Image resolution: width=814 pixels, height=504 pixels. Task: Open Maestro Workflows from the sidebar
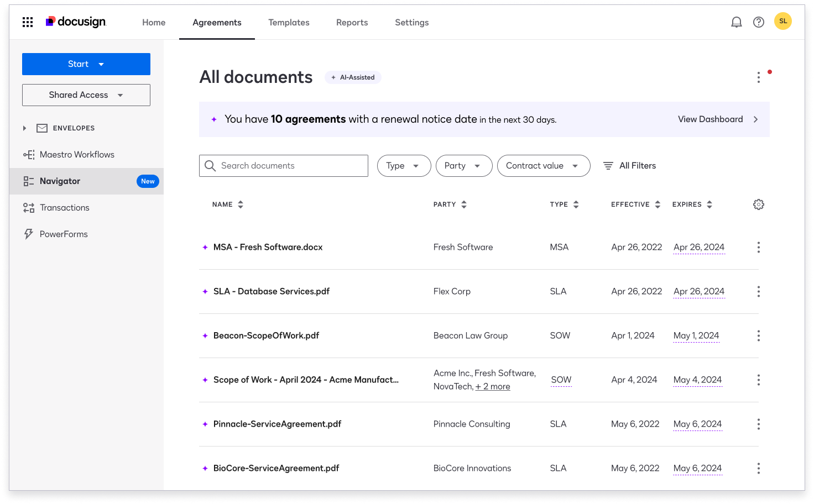[76, 154]
